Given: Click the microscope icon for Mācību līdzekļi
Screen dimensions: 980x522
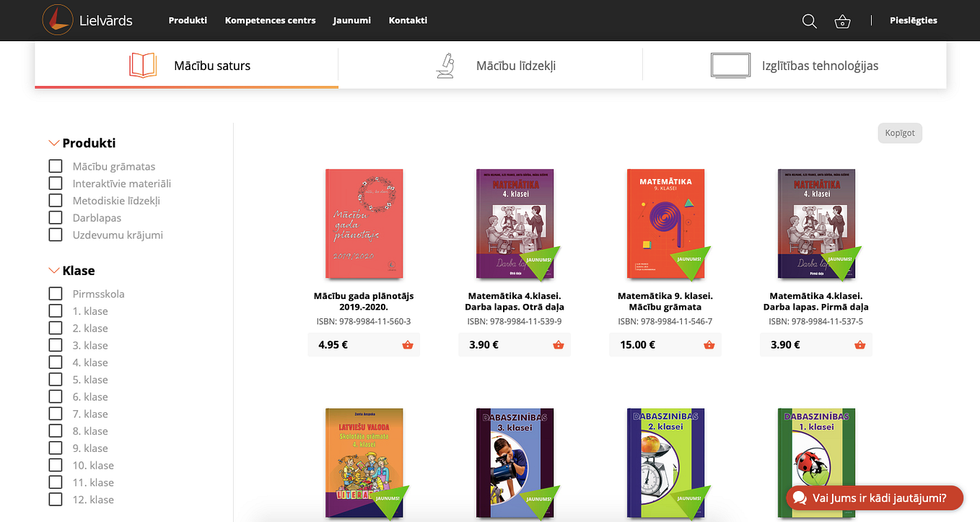Looking at the screenshot, I should coord(445,66).
